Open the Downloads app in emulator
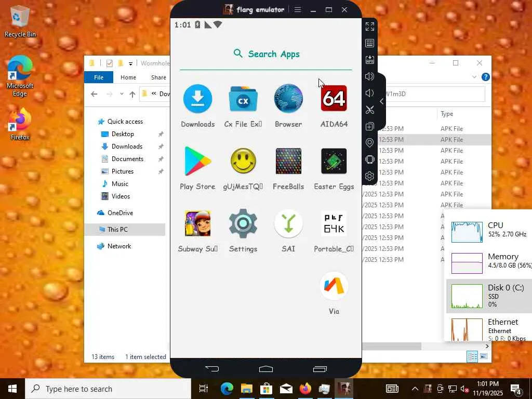This screenshot has height=399, width=532. (198, 99)
